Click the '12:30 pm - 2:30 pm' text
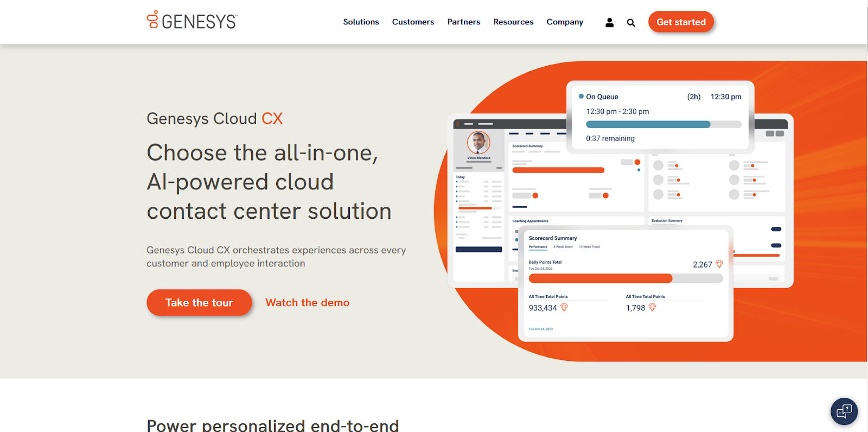868x432 pixels. 617,111
